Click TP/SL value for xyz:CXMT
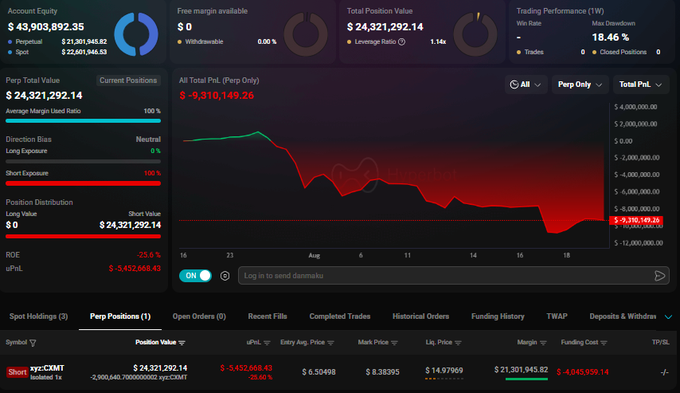Screen dimensions: 680x393 click(664, 372)
